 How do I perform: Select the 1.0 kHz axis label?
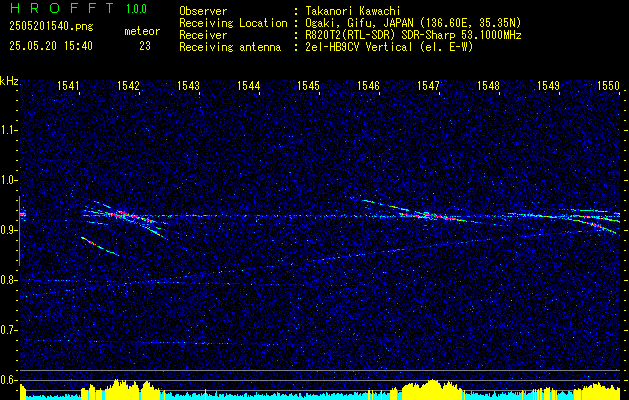(x=9, y=180)
